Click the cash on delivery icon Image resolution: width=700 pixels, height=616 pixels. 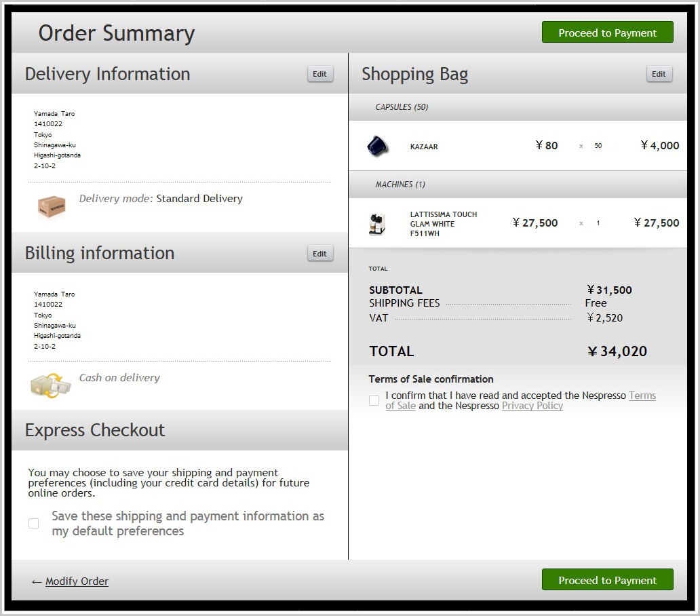[50, 385]
